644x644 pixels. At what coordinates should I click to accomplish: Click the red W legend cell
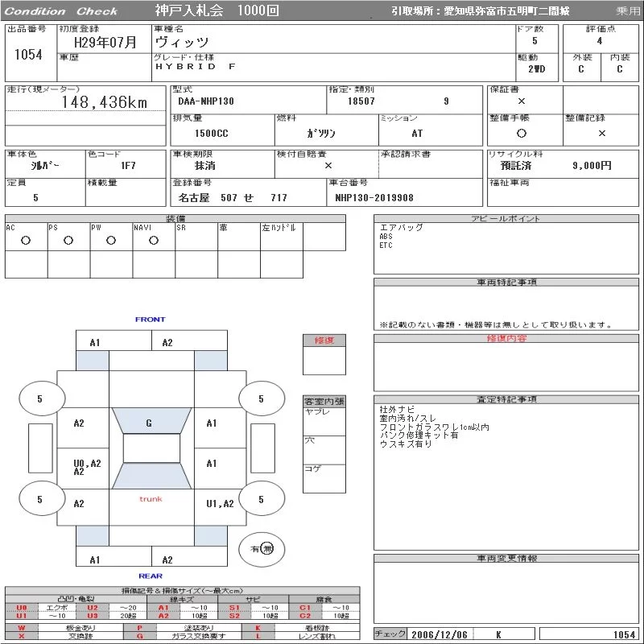[x=22, y=628]
